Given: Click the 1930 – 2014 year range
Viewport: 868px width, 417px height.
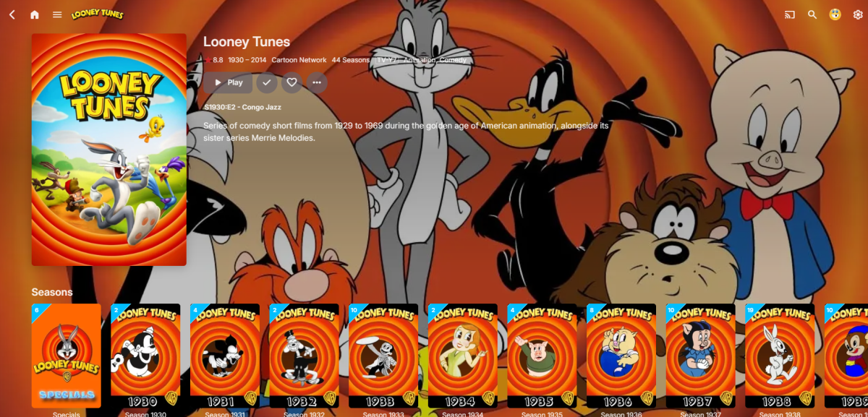Looking at the screenshot, I should tap(247, 60).
